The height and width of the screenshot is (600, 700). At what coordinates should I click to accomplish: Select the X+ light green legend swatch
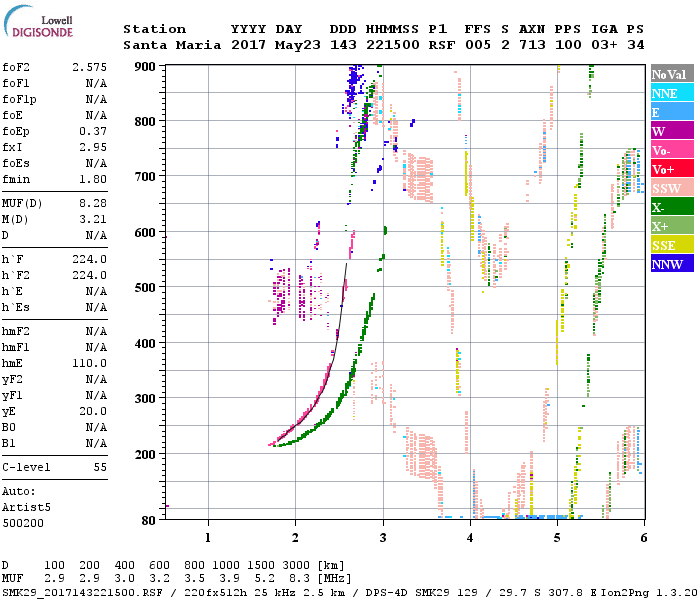[x=672, y=225]
